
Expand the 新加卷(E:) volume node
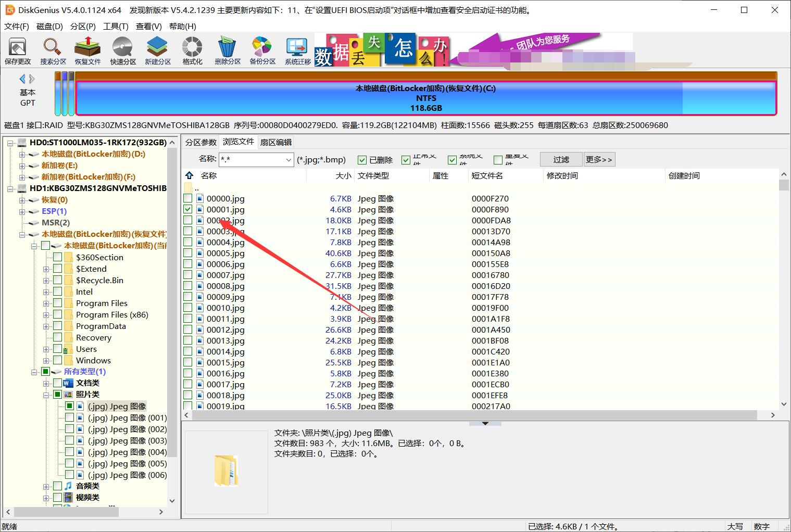(22, 166)
